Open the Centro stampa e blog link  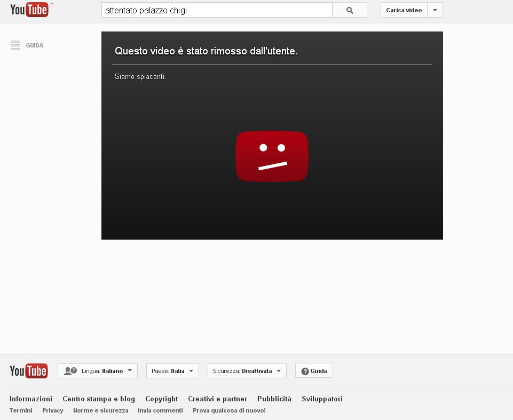(x=99, y=399)
